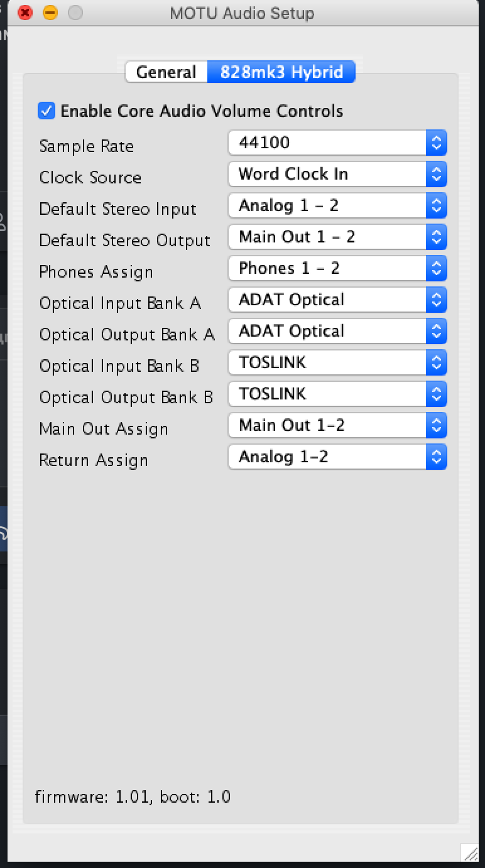Open Optical Output Bank B dropdown
This screenshot has height=868, width=485.
pos(337,394)
